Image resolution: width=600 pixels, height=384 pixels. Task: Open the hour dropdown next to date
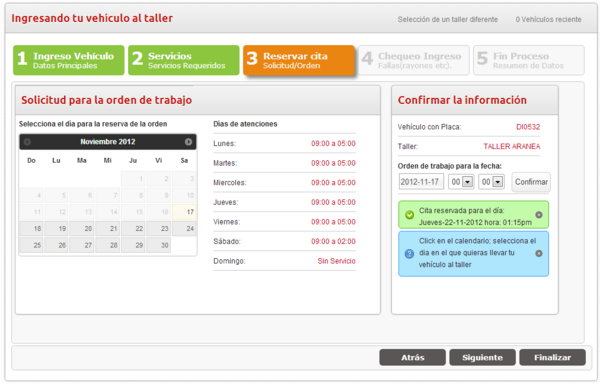click(x=461, y=182)
